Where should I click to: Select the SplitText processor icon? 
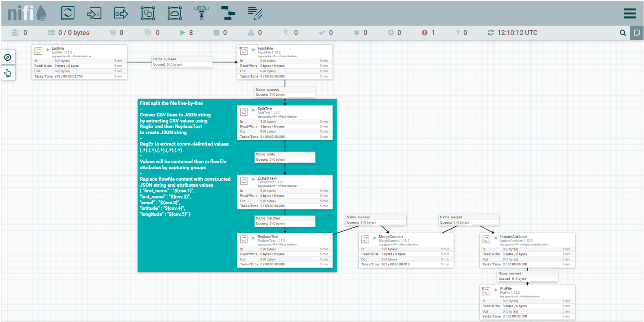click(x=244, y=112)
